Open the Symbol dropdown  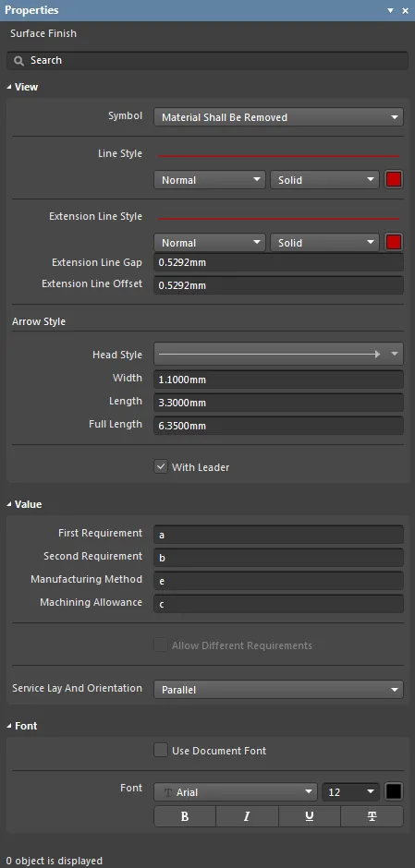click(x=278, y=117)
